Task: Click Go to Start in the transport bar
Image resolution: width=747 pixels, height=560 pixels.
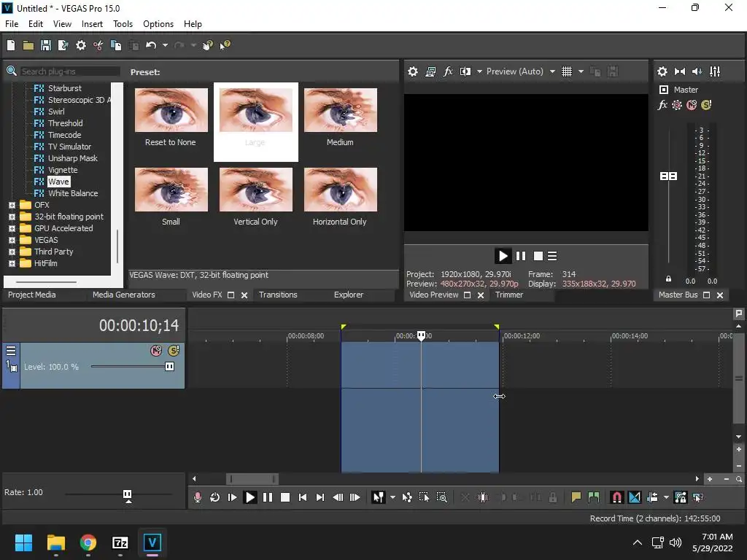Action: pos(303,497)
